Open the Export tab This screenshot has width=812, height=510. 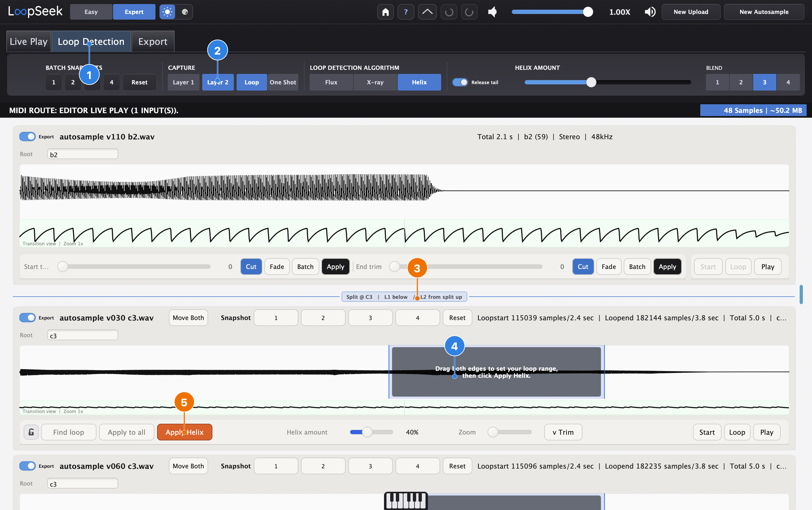pyautogui.click(x=153, y=41)
